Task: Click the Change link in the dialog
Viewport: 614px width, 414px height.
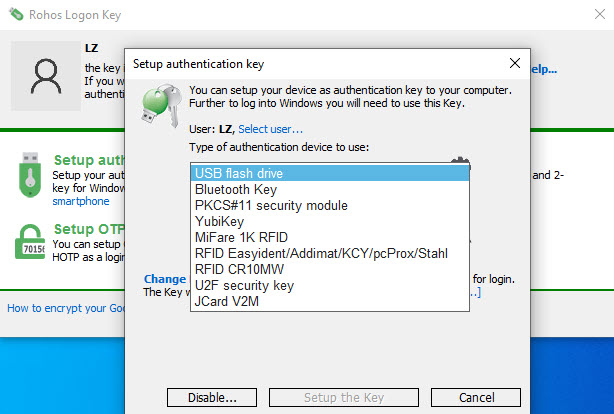Action: click(x=165, y=279)
